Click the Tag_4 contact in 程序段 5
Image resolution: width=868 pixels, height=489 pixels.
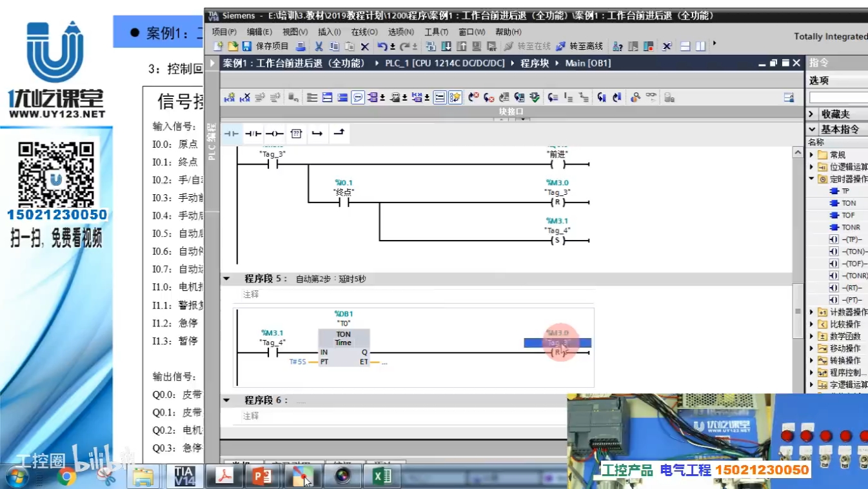pos(273,353)
